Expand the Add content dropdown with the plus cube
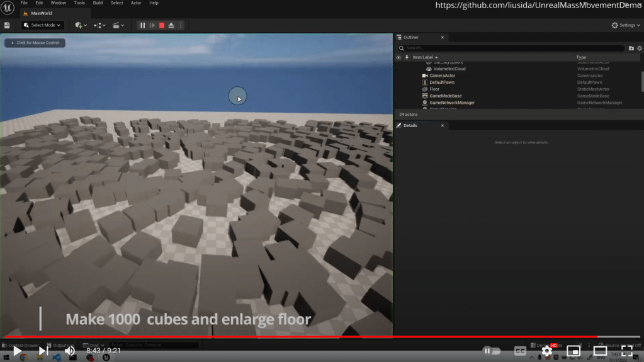Image resolution: width=644 pixels, height=362 pixels. (x=81, y=25)
